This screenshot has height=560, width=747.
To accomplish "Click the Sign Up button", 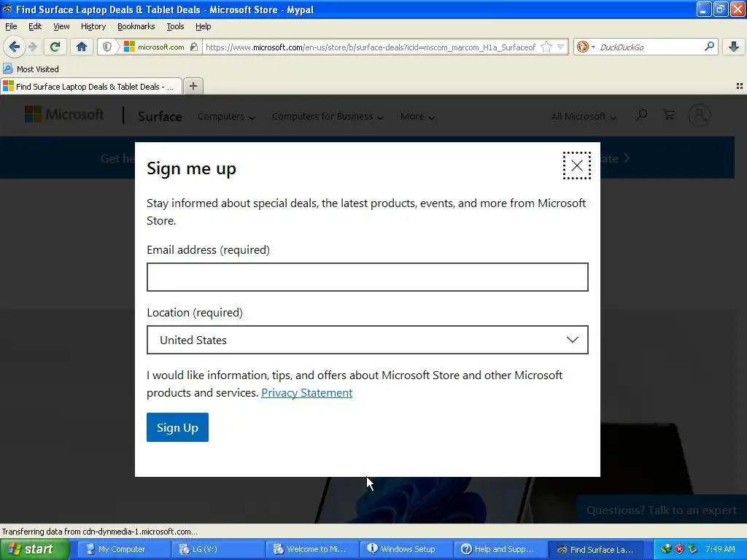I will pyautogui.click(x=177, y=427).
